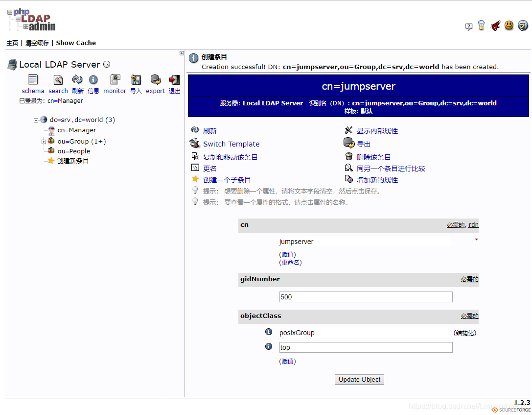Image resolution: width=532 pixels, height=415 pixels.
Task: Click the forum speech bubble icon
Action: [x=468, y=26]
